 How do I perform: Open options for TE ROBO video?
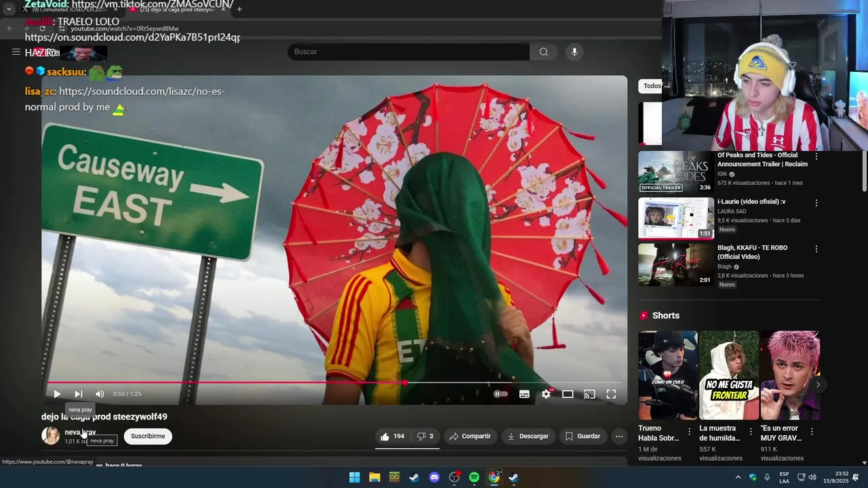click(x=816, y=249)
